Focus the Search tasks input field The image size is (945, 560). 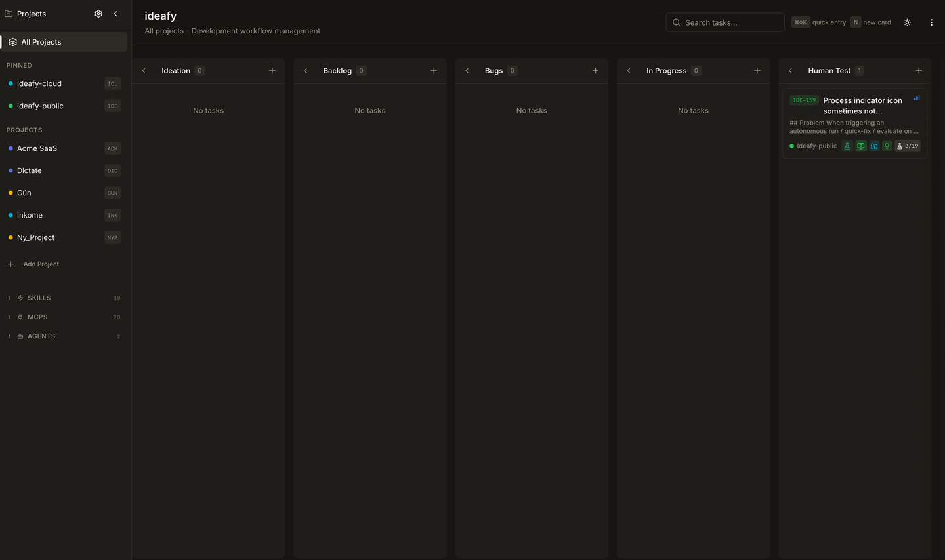(725, 22)
